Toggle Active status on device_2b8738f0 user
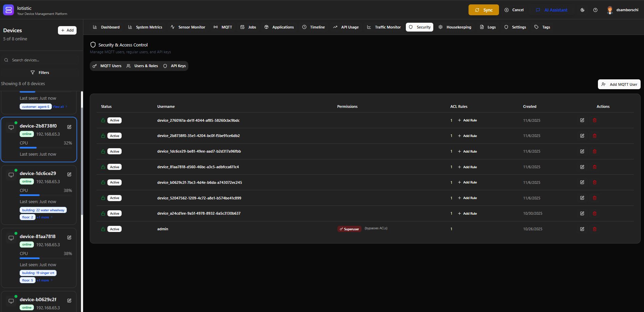 click(114, 135)
